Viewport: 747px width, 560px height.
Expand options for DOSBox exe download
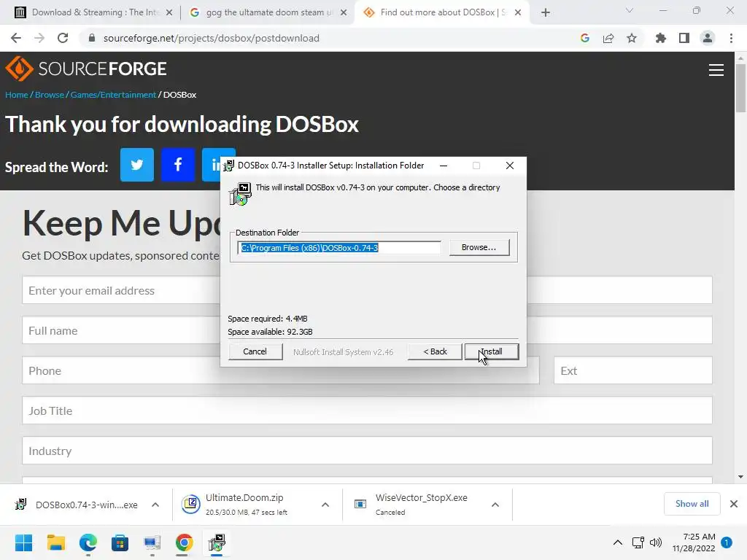click(x=155, y=505)
